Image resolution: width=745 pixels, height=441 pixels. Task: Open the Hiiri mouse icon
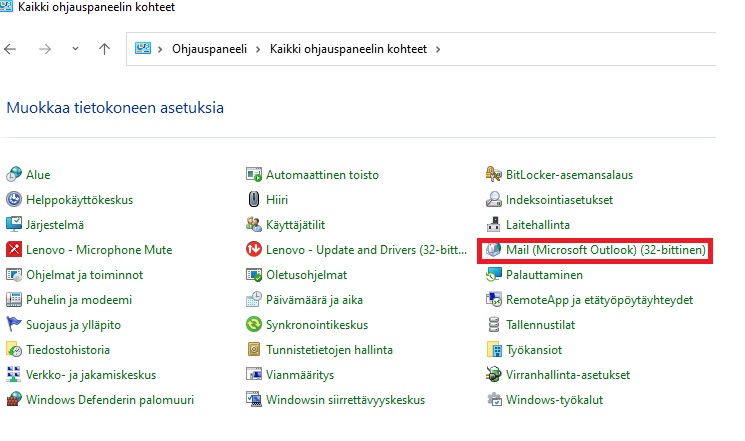tap(254, 200)
